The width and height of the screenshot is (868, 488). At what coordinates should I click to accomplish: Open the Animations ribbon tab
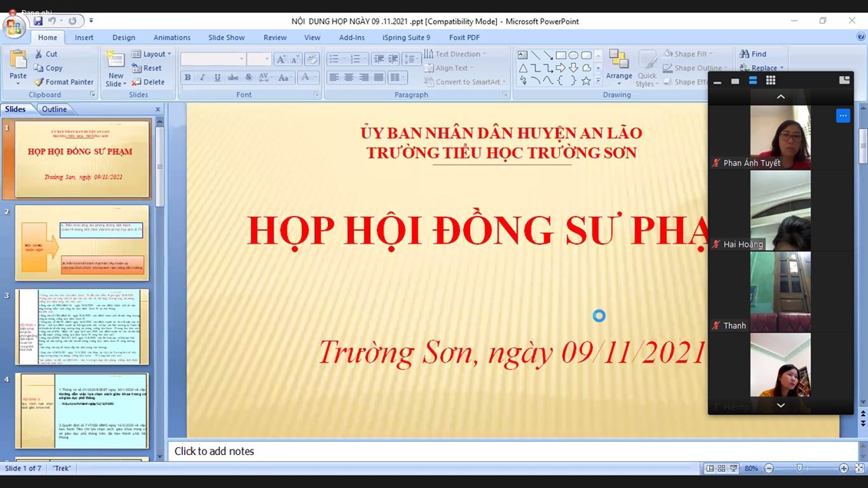[x=171, y=38]
